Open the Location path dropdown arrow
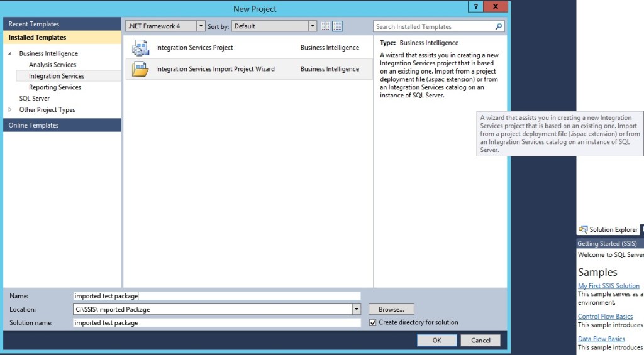The width and height of the screenshot is (644, 355). (x=357, y=309)
